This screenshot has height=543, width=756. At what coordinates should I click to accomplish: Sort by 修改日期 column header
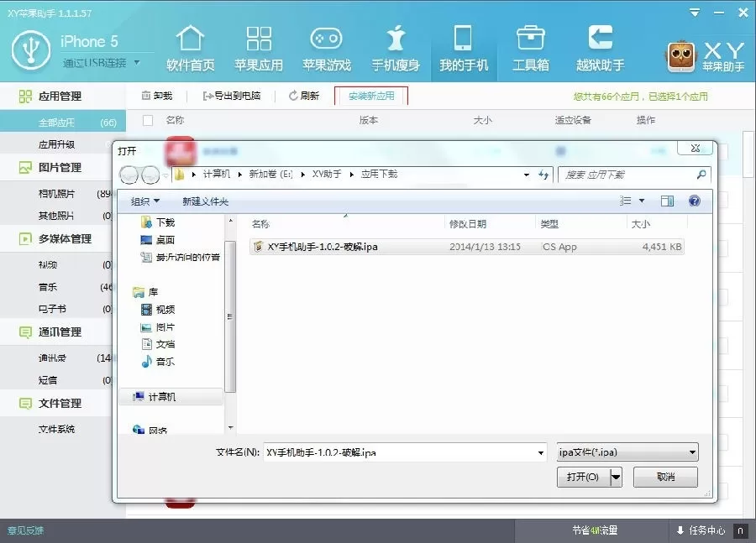(468, 224)
